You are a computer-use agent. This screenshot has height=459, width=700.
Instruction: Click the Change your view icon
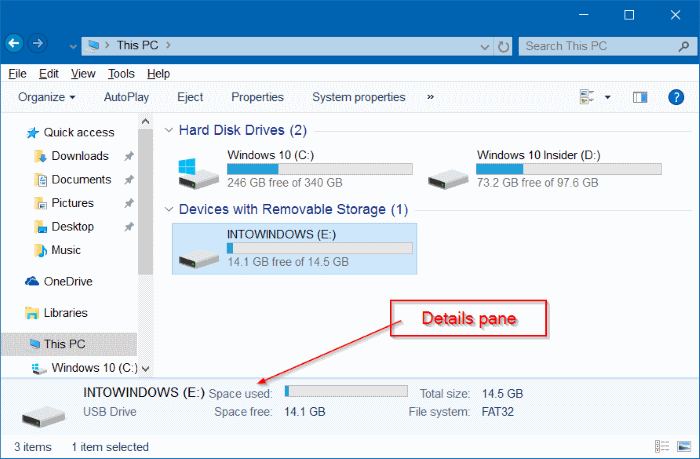[587, 97]
